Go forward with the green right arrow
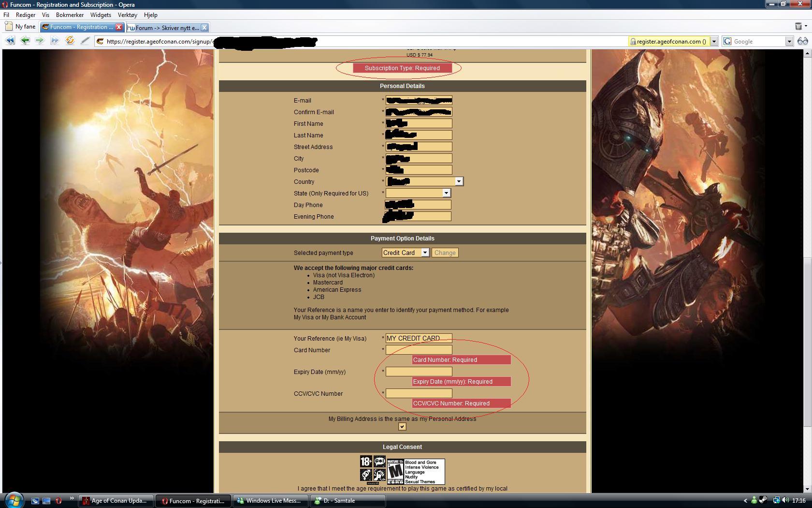The image size is (812, 508). [40, 41]
